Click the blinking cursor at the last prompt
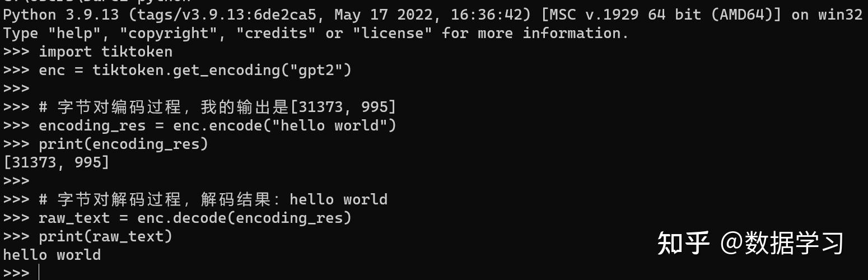This screenshot has width=868, height=280. point(39,273)
